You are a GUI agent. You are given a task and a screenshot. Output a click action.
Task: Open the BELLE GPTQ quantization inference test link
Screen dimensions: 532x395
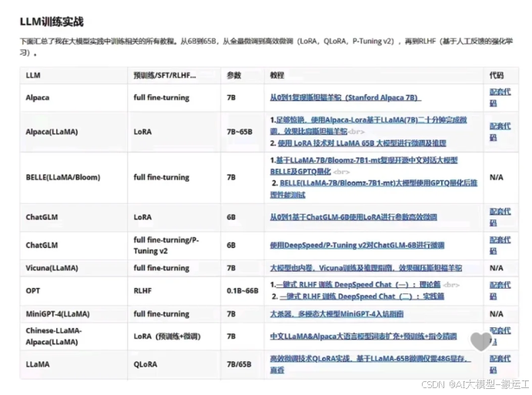click(374, 189)
